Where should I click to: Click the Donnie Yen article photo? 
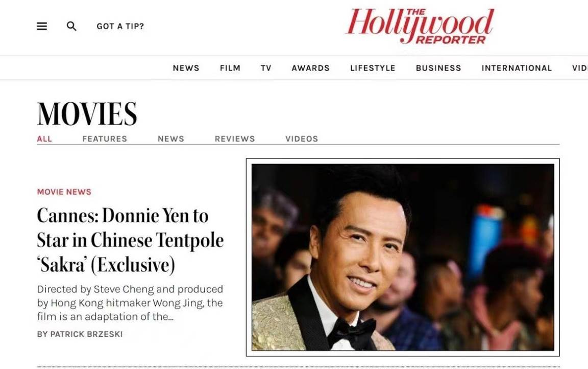(403, 257)
